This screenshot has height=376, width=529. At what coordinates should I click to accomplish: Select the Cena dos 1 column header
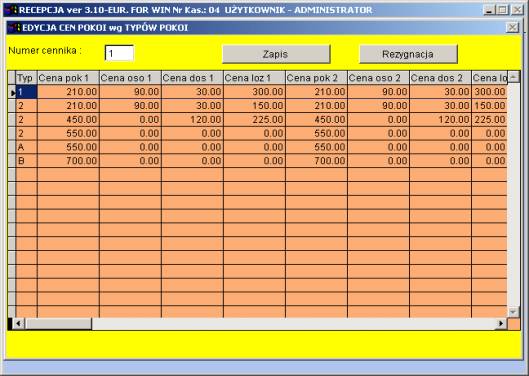click(x=192, y=78)
